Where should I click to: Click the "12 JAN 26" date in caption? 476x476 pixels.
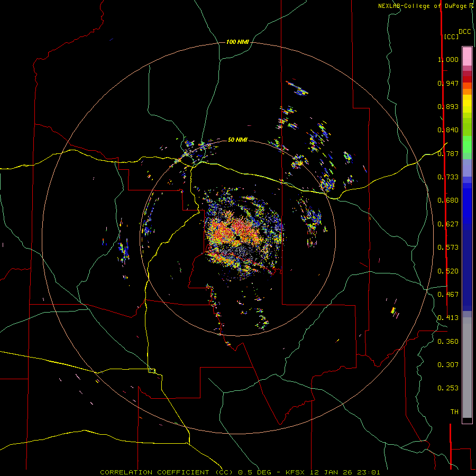331,472
